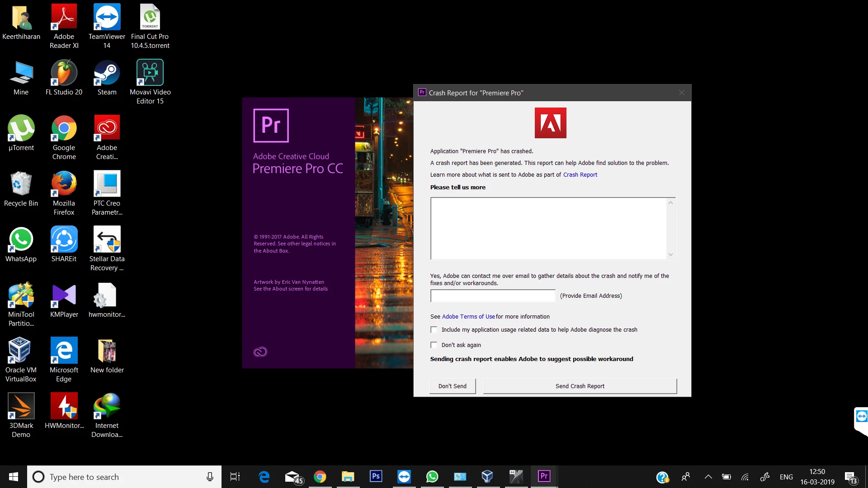Click the description box scroll down arrow
Viewport: 868px width, 488px height.
point(670,254)
